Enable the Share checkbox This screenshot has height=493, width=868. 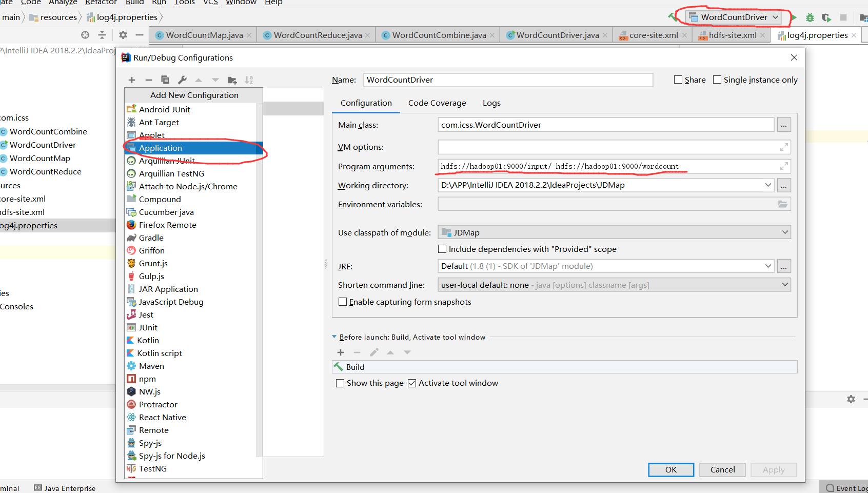(678, 80)
